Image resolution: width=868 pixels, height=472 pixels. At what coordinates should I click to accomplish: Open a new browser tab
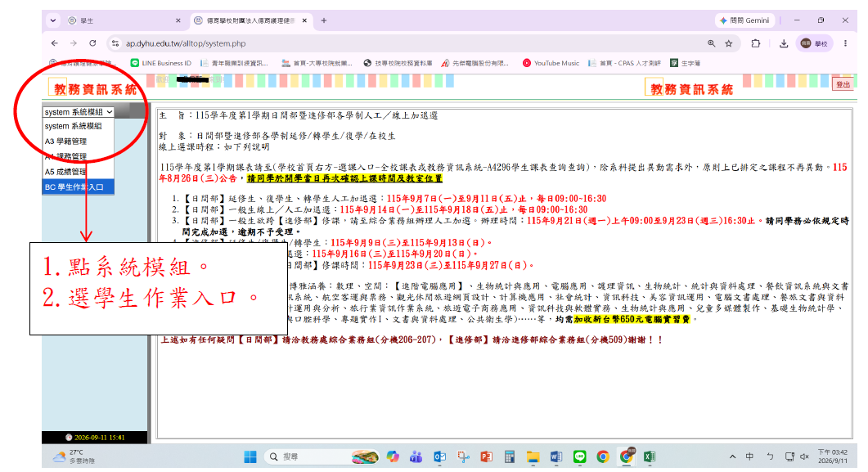coord(324,20)
